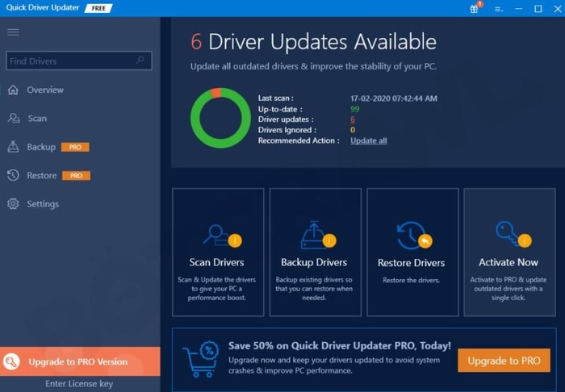Open the Restore Drivers card
Screen dimensions: 565x392
[x=412, y=252]
